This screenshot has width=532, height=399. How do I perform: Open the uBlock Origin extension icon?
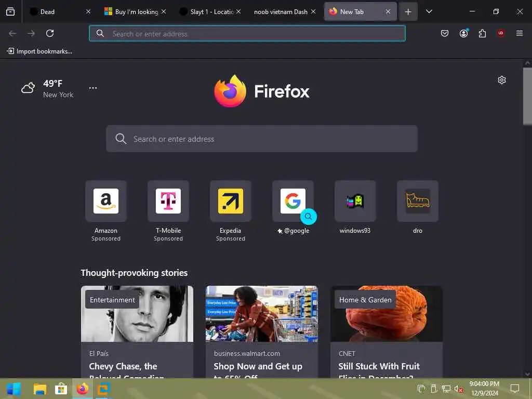pyautogui.click(x=501, y=33)
